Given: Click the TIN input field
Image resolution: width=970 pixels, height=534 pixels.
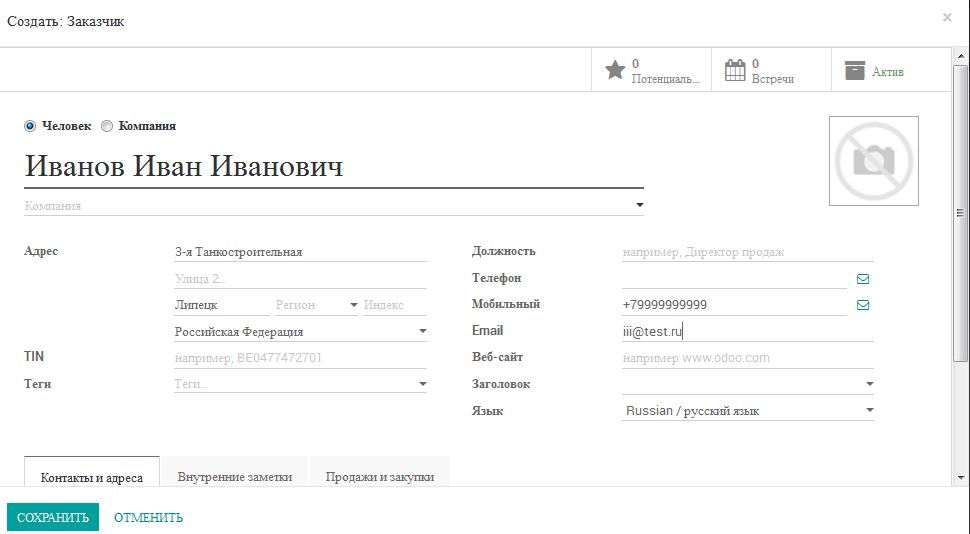Looking at the screenshot, I should click(300, 358).
